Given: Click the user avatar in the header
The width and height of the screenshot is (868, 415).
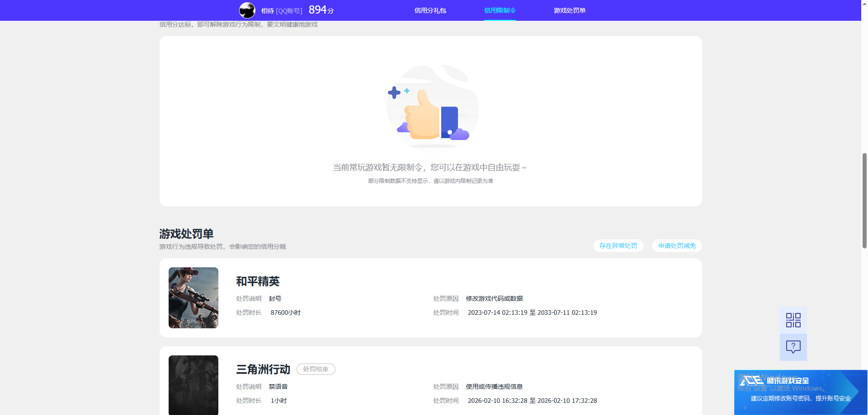Looking at the screenshot, I should tap(247, 10).
